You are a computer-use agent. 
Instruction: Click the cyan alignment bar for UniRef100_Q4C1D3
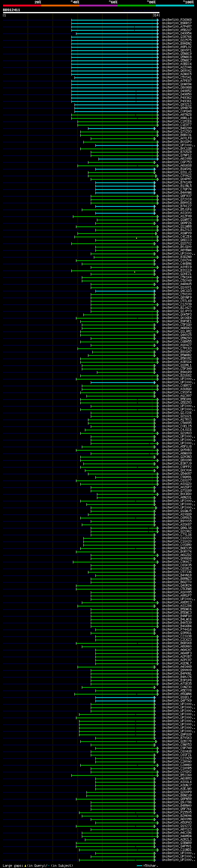[x=126, y=291]
